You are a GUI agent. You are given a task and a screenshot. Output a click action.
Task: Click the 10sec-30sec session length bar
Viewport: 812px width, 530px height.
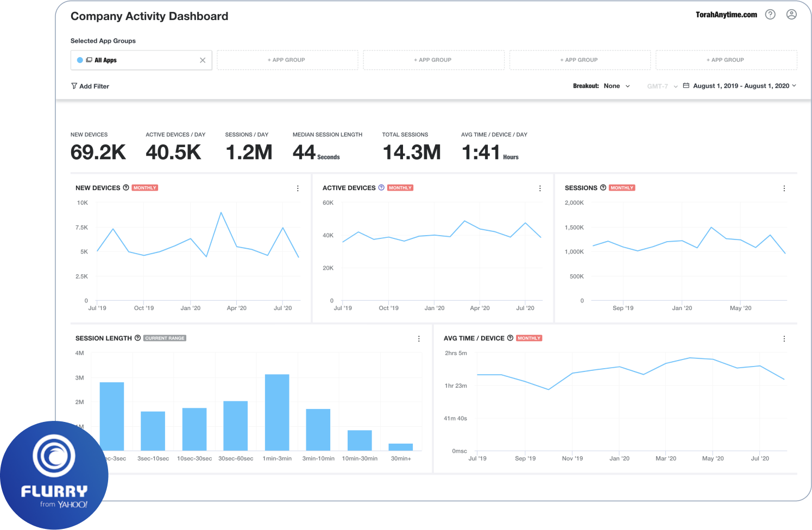coord(194,430)
